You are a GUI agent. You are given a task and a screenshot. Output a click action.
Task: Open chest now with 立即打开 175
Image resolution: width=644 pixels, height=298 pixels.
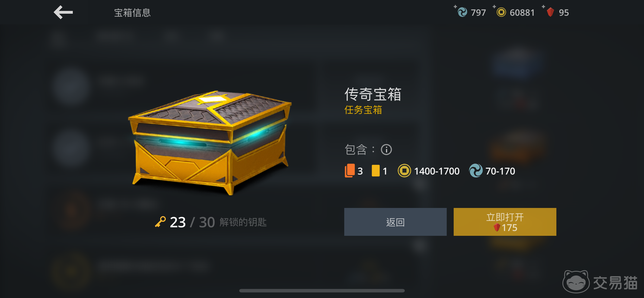pos(505,222)
